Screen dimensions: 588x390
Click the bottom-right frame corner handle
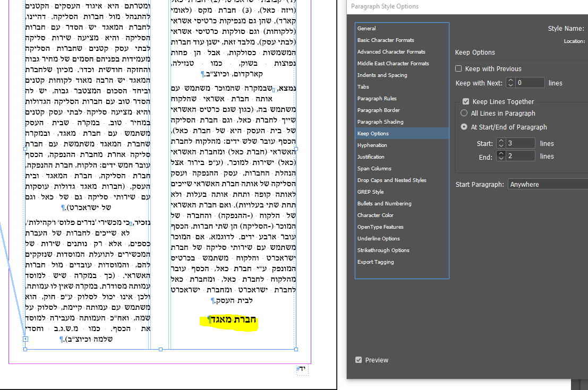(296, 350)
